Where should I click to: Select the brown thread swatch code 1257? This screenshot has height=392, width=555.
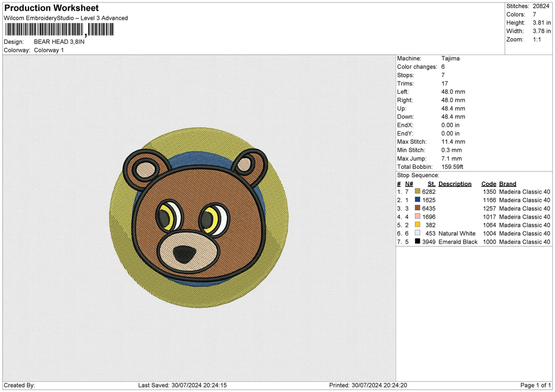click(418, 208)
